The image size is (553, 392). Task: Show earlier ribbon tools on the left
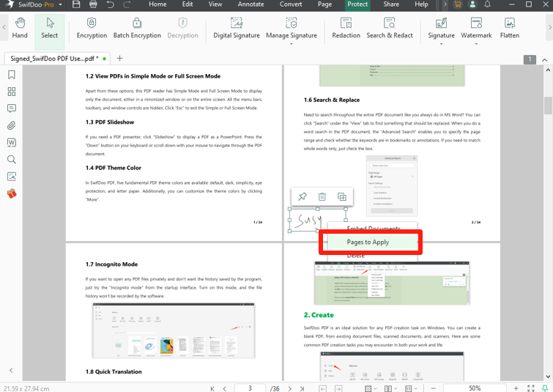[4, 27]
